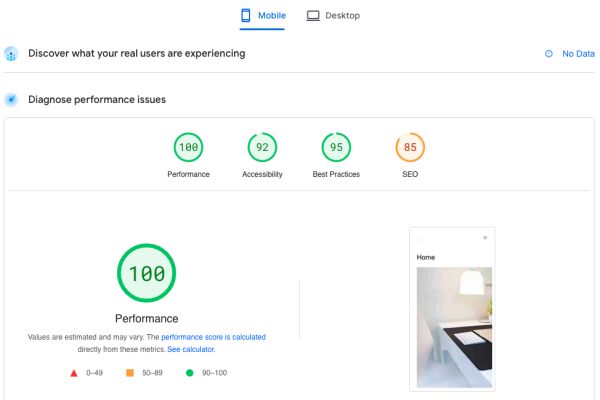Click the mobile phone icon
600x400 pixels.
pyautogui.click(x=246, y=15)
